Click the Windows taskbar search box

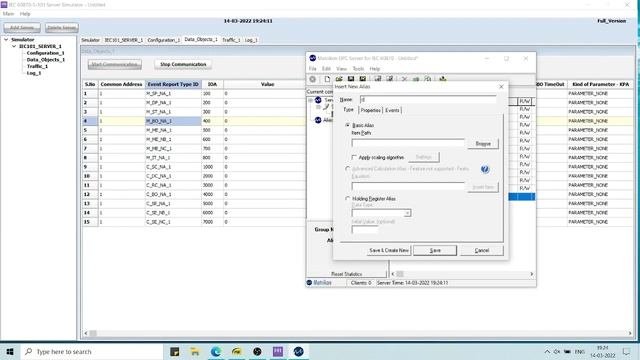click(x=91, y=351)
